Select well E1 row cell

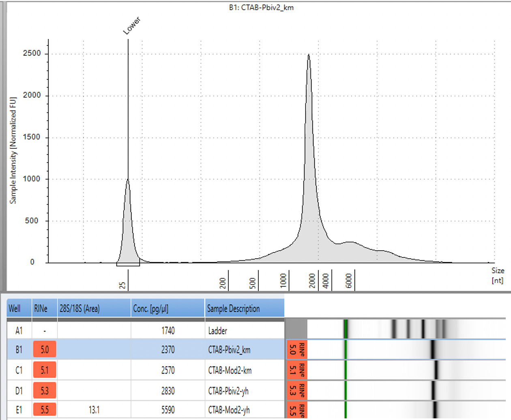[19, 410]
